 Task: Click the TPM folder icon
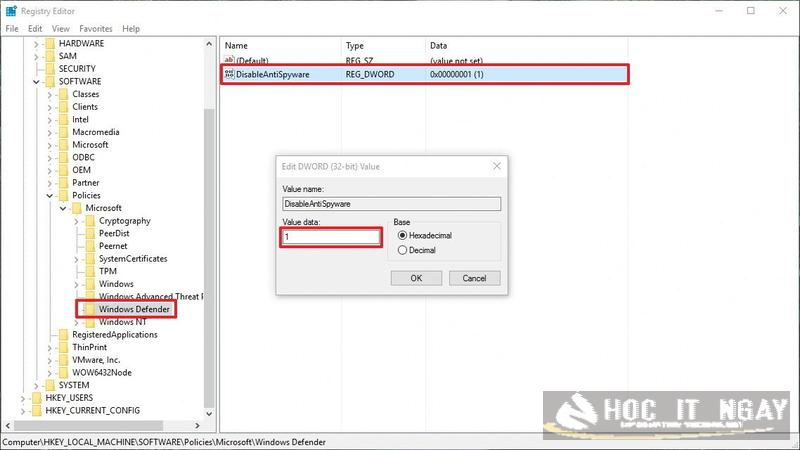(x=90, y=271)
